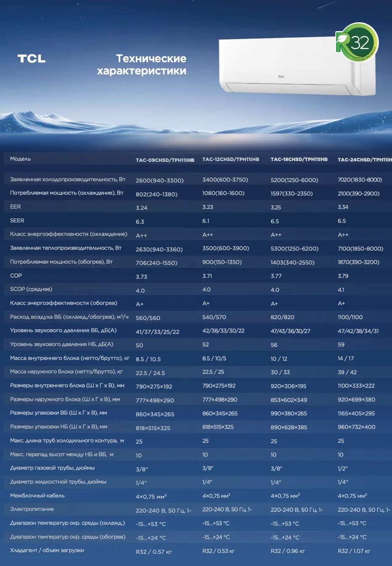Select the 'Модель' header label
Viewport: 392px width, 566px height.
click(21, 159)
